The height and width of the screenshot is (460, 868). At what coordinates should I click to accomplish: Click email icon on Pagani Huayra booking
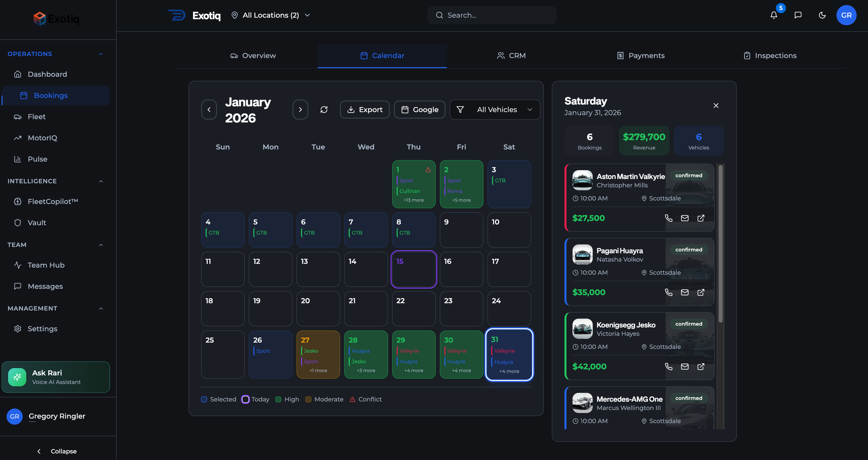point(685,292)
